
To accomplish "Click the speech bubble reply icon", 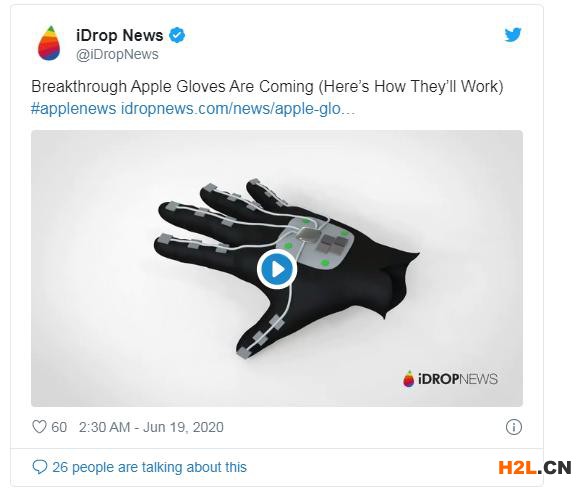I will coord(40,467).
